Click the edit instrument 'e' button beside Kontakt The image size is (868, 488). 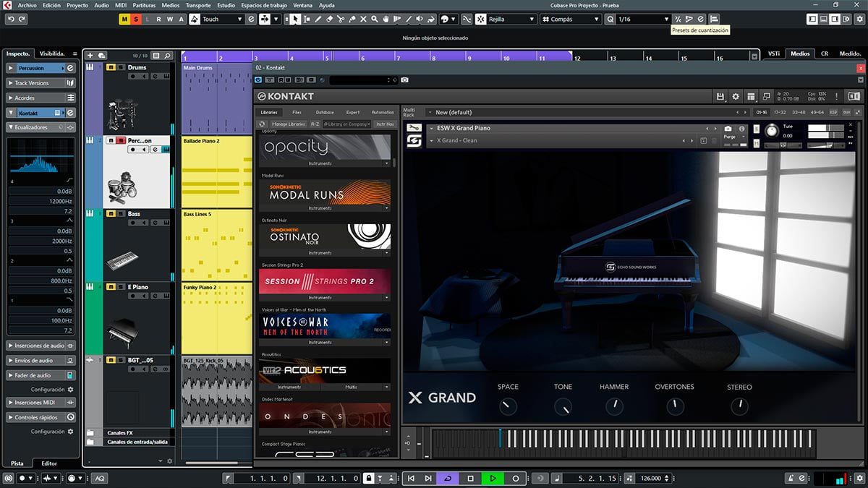(x=71, y=113)
